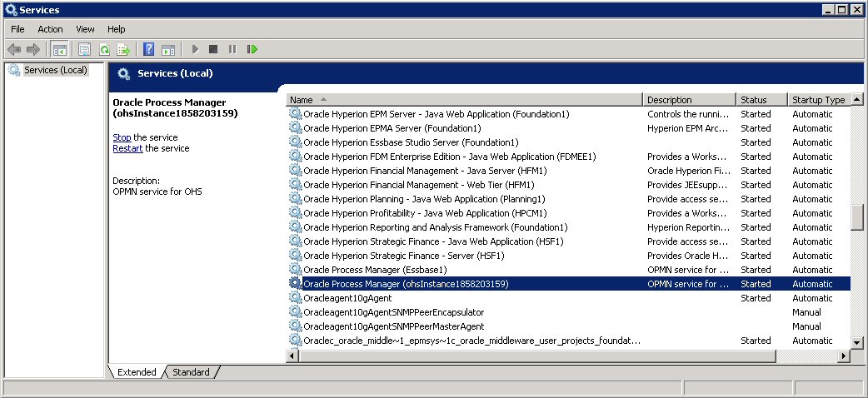Click the Forward arrow toolbar icon
Screen dimensions: 868x398
(33, 50)
